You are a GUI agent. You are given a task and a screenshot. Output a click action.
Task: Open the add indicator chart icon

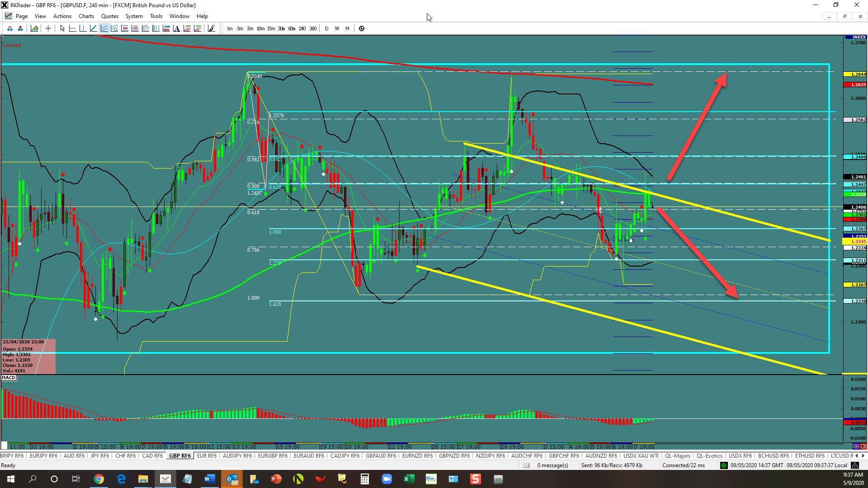point(34,28)
